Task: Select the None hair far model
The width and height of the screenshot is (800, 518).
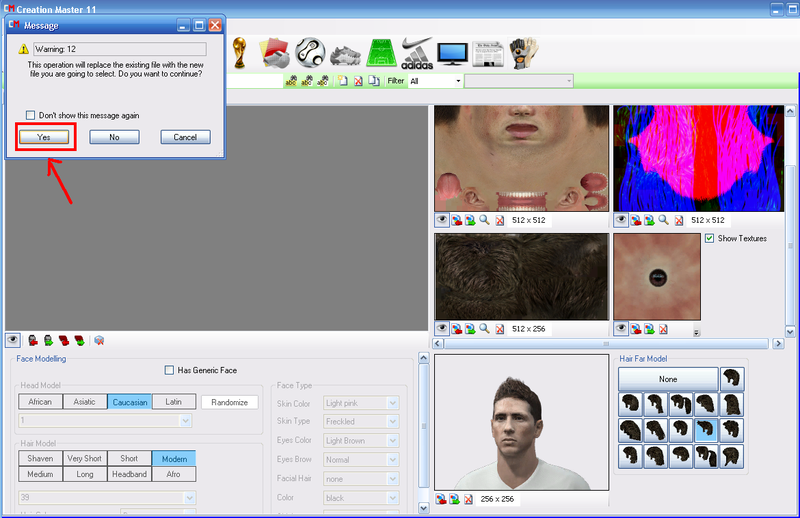Action: (667, 379)
